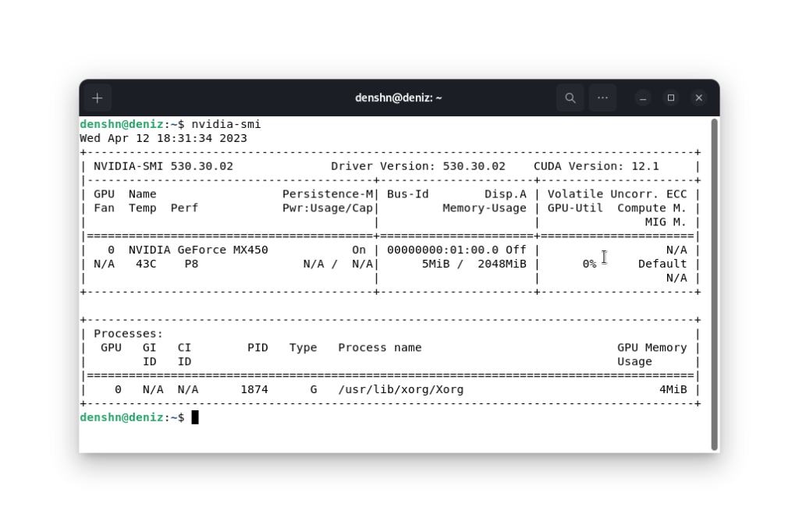Close the terminal window
Screen dimensions: 799x532
[699, 98]
